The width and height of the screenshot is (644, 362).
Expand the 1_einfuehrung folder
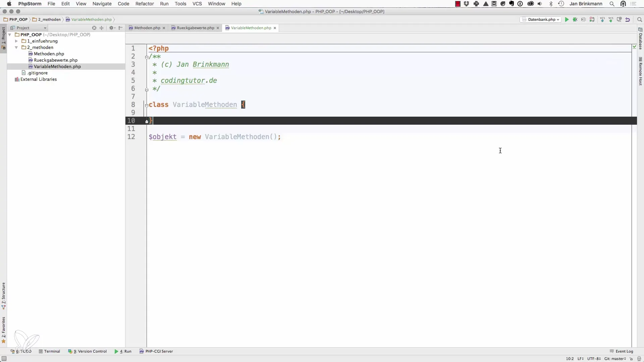[x=16, y=41]
